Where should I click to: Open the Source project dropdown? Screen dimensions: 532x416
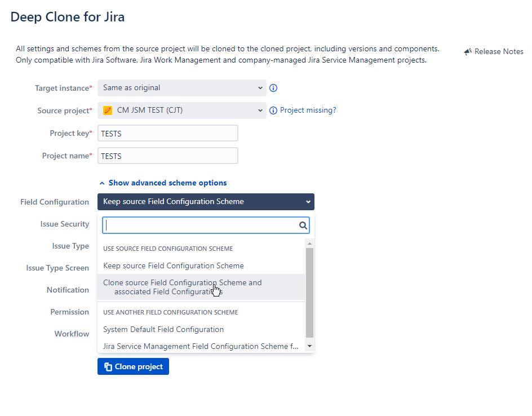pyautogui.click(x=181, y=110)
